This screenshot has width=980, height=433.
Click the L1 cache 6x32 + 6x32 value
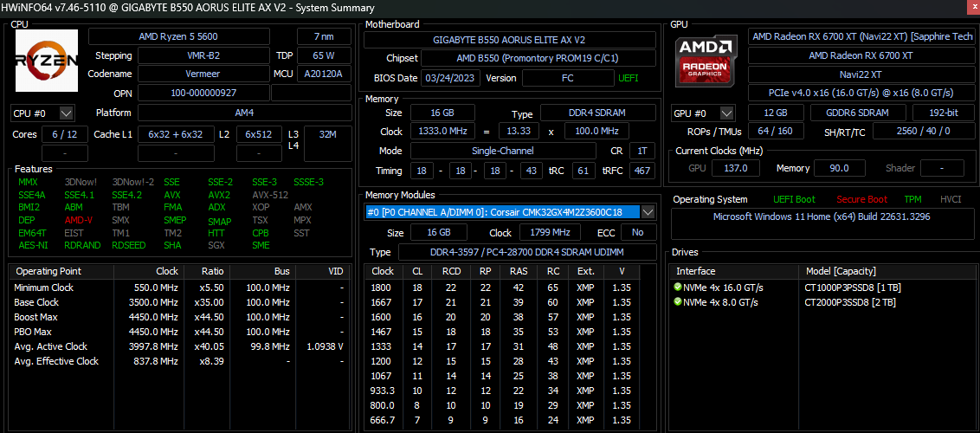pyautogui.click(x=176, y=134)
